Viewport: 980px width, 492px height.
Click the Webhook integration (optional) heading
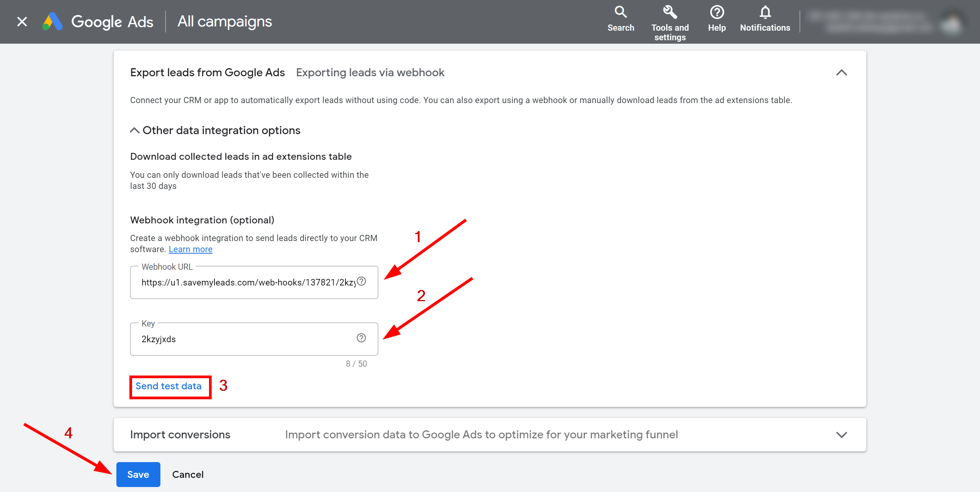pyautogui.click(x=202, y=220)
